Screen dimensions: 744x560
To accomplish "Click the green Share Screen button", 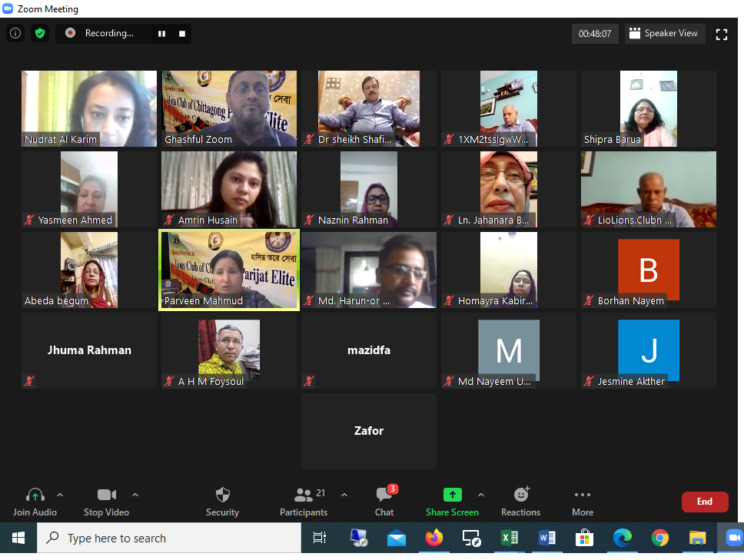I will 452,500.
